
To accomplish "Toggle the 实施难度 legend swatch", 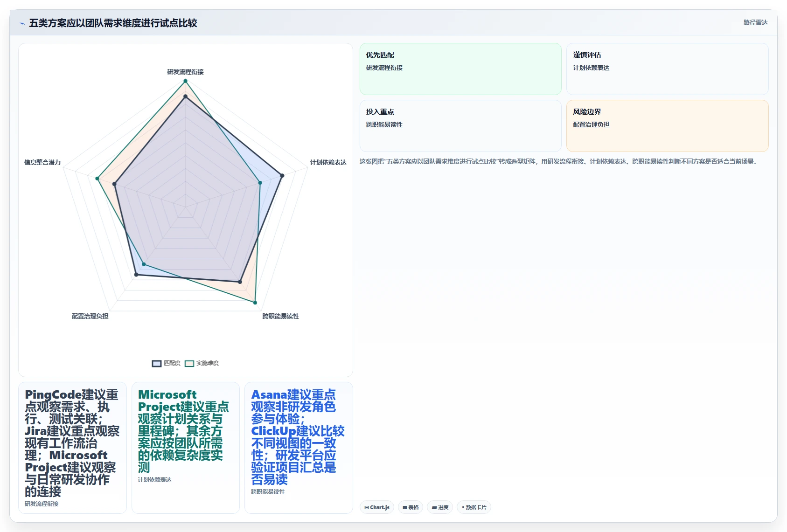I will click(x=189, y=363).
